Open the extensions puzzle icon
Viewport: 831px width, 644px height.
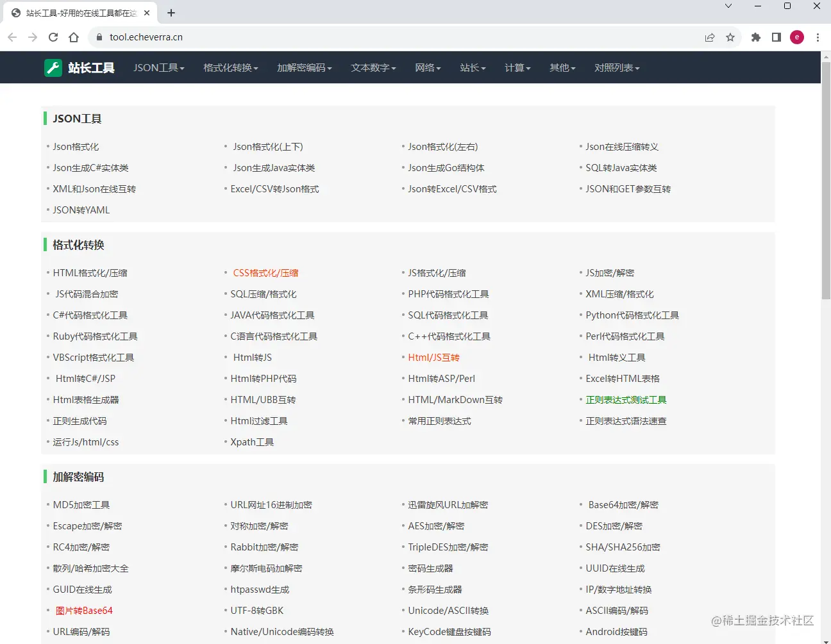click(756, 37)
